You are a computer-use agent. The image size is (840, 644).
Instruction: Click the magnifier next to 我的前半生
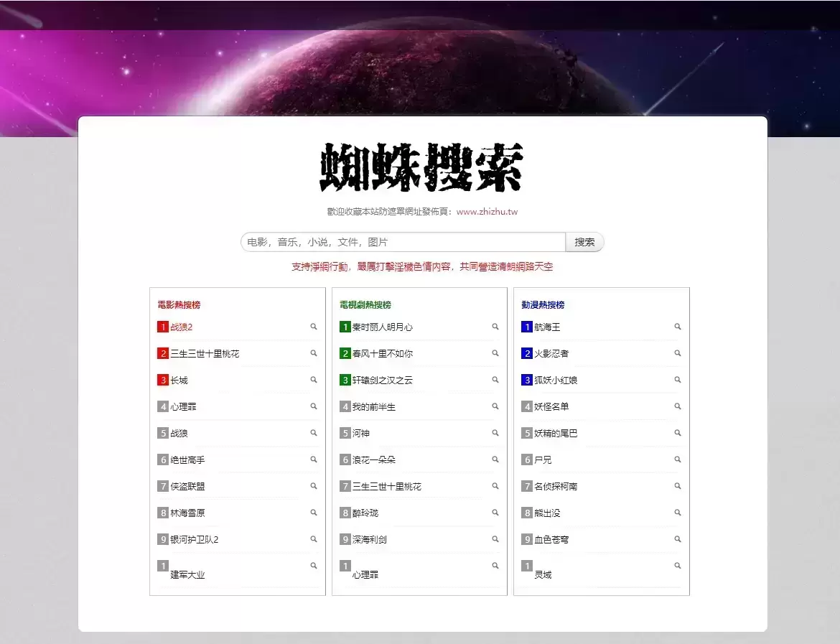[495, 406]
